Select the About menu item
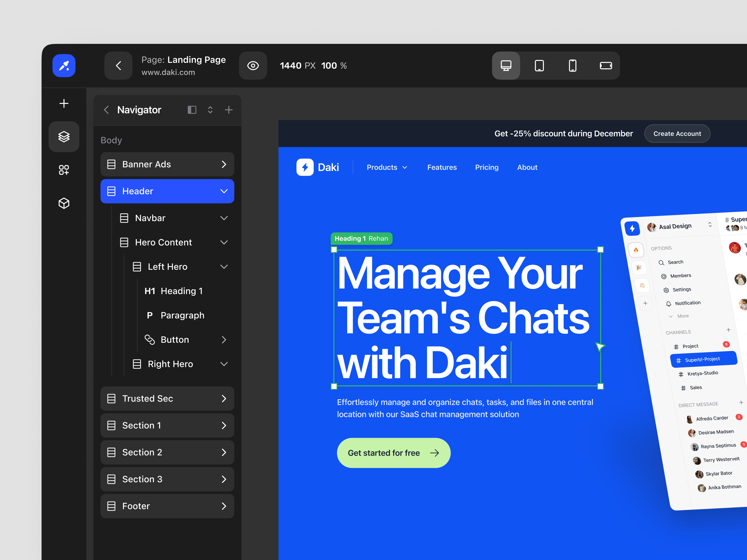Screen dimensions: 747x560 (x=527, y=167)
